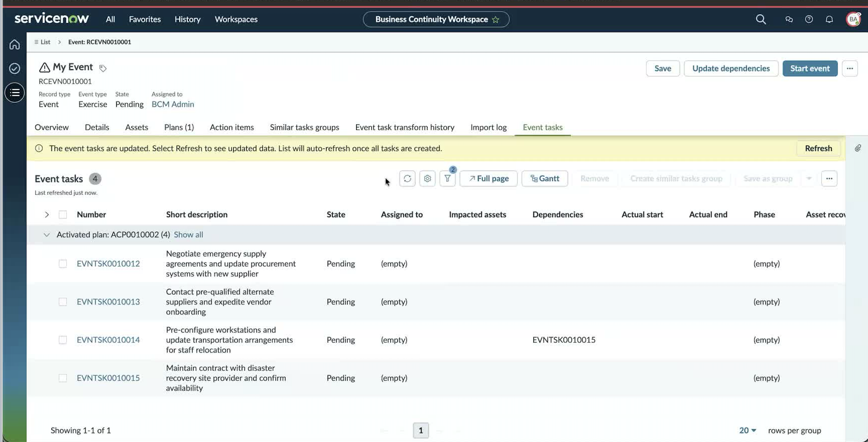The width and height of the screenshot is (868, 442).
Task: Open the Home icon in left sidebar
Action: [x=14, y=45]
